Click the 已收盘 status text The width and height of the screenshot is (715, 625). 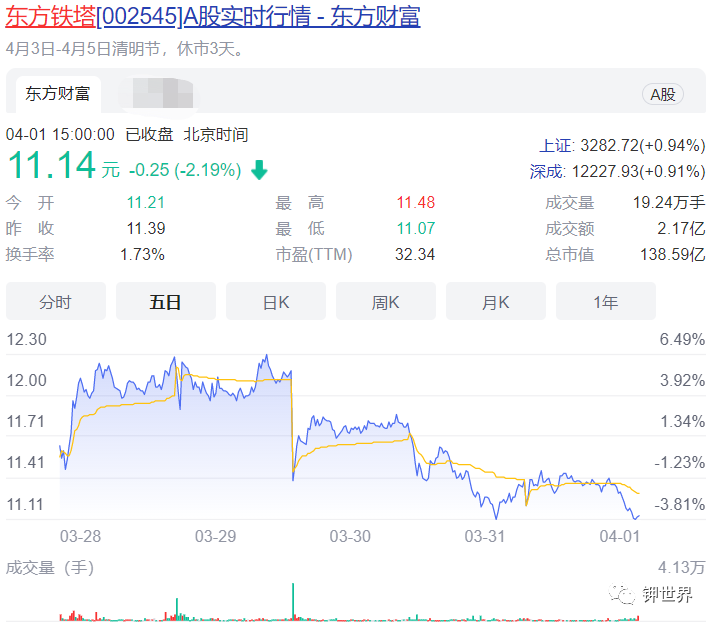[x=149, y=134]
